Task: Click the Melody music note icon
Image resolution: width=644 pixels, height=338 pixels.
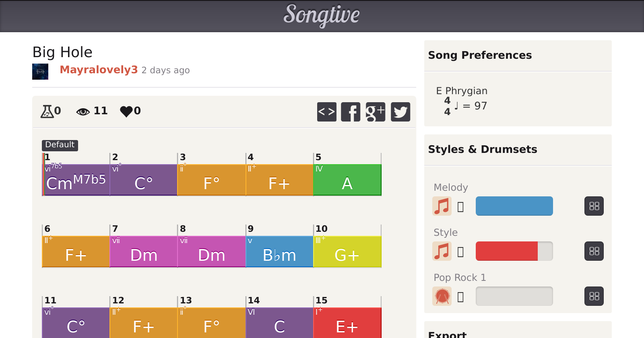Action: pyautogui.click(x=442, y=206)
